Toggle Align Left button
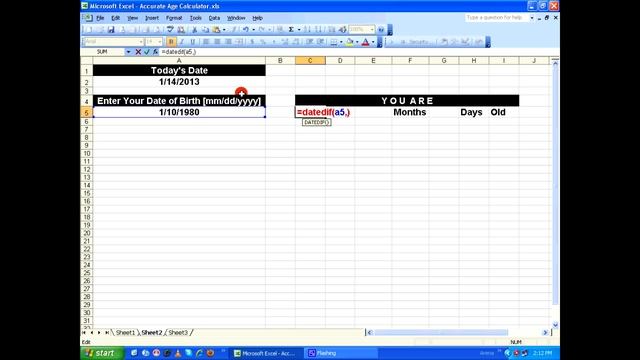Viewport: 640px width, 360px height. coord(206,42)
